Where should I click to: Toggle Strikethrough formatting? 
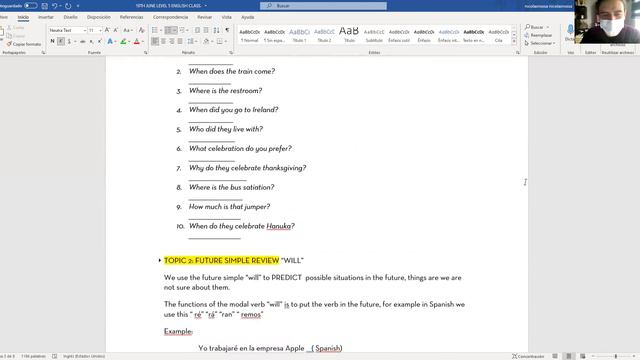pyautogui.click(x=83, y=41)
